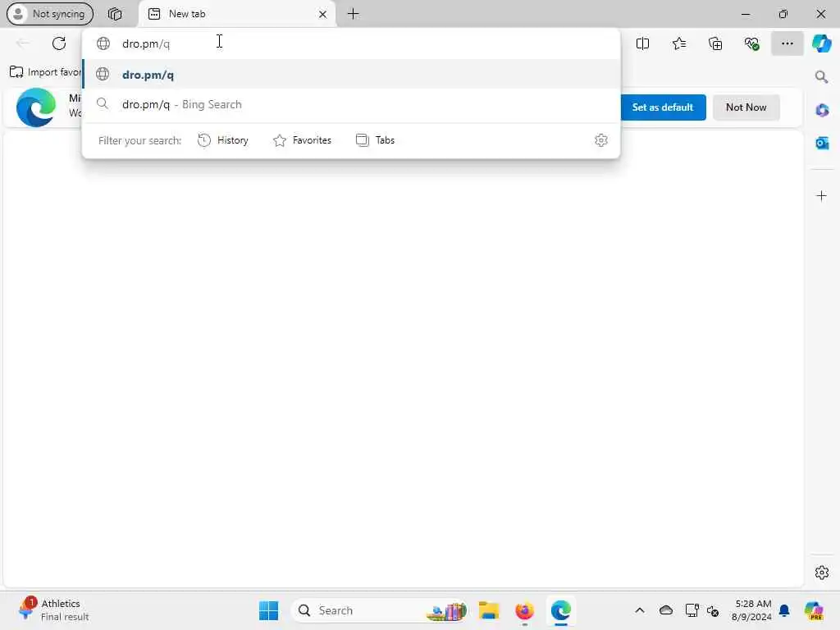Click the sidebar search magnifier icon
The width and height of the screenshot is (840, 630).
pyautogui.click(x=821, y=77)
